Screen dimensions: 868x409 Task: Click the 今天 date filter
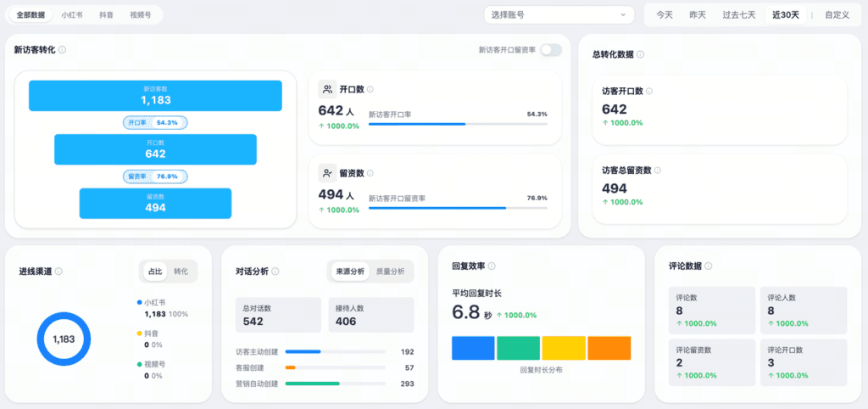[665, 14]
